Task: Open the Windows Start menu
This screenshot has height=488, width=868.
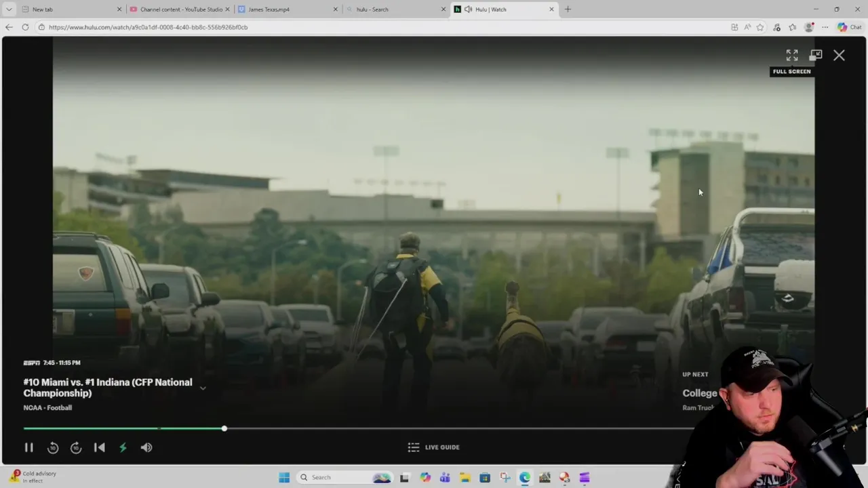Action: pos(284,477)
